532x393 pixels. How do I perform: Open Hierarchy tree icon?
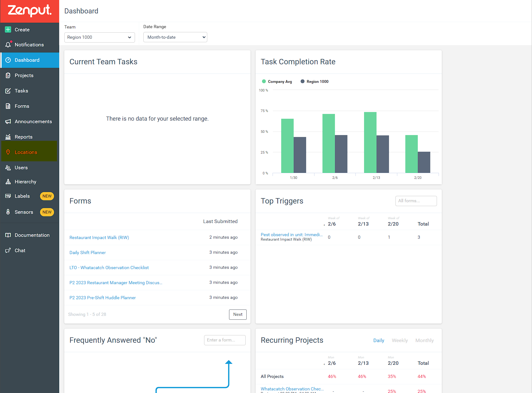click(8, 182)
